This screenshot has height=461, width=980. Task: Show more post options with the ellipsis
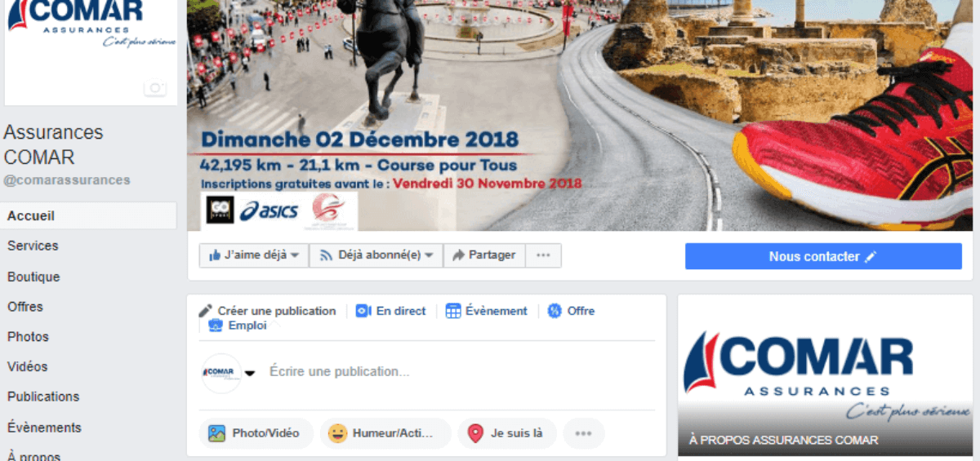[x=583, y=433]
